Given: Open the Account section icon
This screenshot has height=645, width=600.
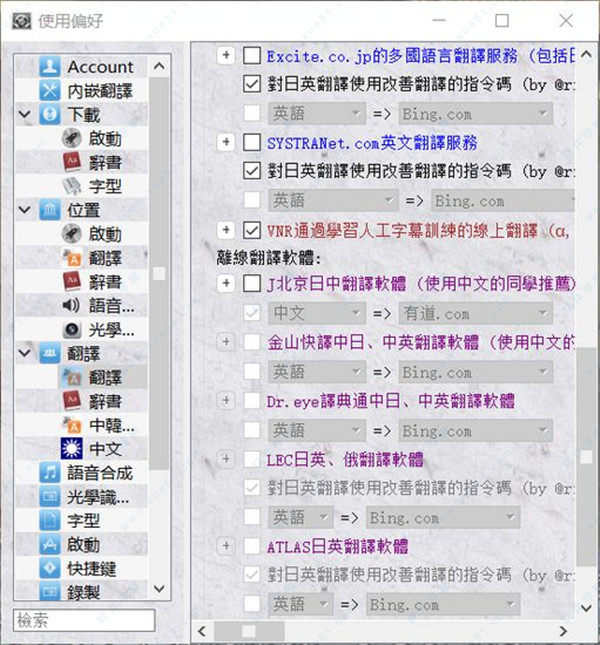Looking at the screenshot, I should (50, 67).
